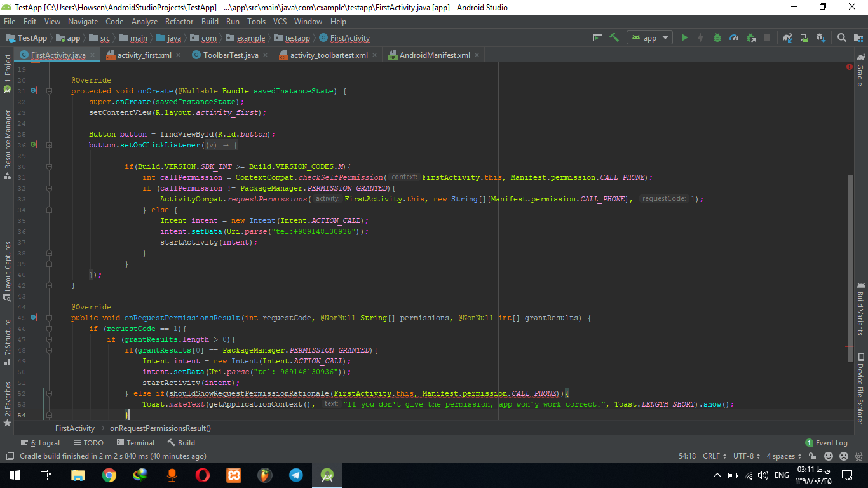Image resolution: width=868 pixels, height=488 pixels.
Task: Open AVD Manager device icon
Action: [x=804, y=38]
